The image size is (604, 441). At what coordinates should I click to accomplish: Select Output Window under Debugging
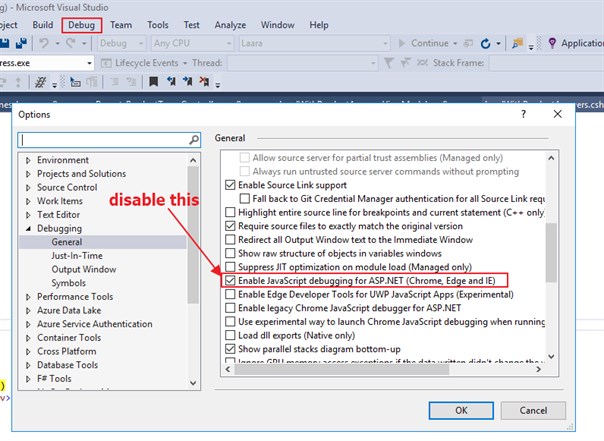click(x=84, y=269)
